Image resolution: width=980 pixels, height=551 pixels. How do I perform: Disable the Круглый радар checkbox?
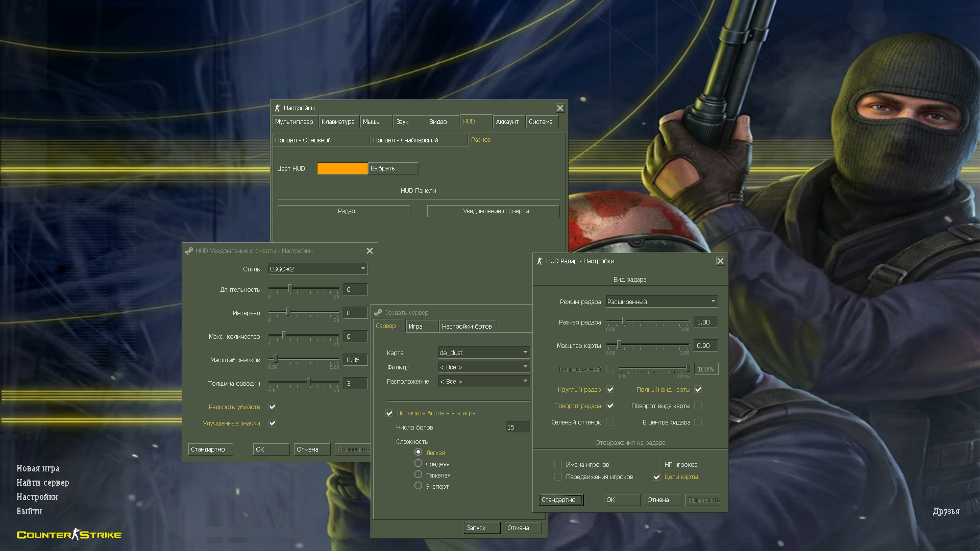tap(610, 389)
